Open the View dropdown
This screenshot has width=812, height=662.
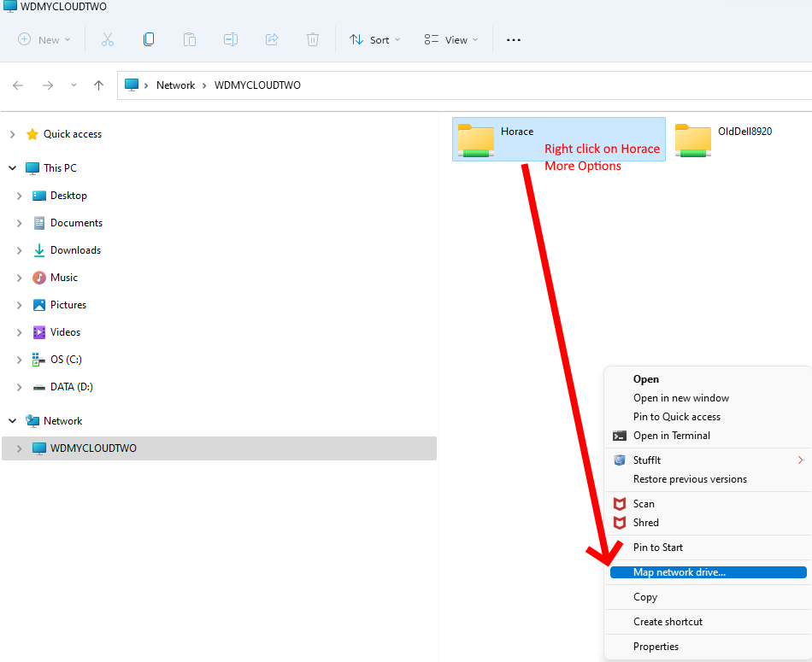(451, 40)
